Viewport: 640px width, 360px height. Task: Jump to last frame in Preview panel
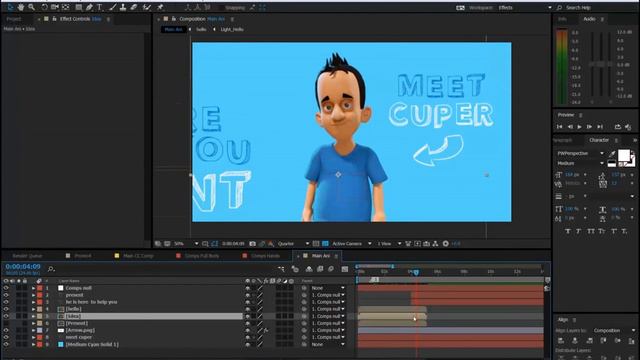[x=600, y=127]
